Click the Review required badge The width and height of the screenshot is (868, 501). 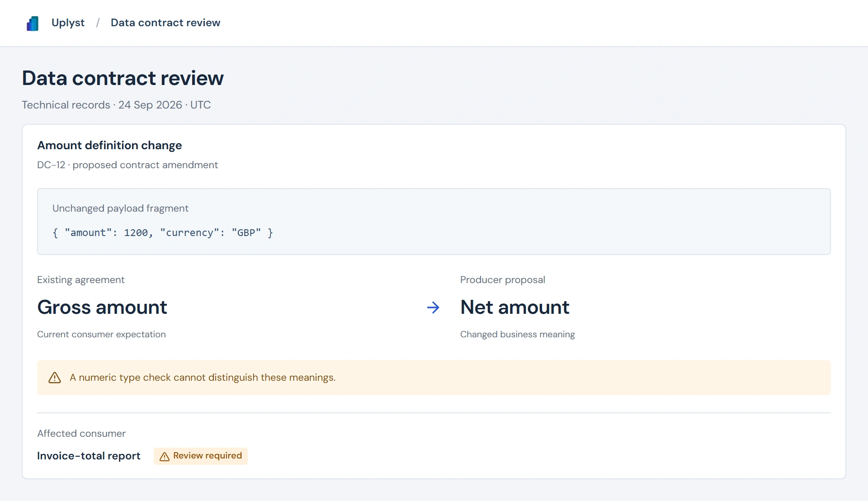pyautogui.click(x=201, y=456)
